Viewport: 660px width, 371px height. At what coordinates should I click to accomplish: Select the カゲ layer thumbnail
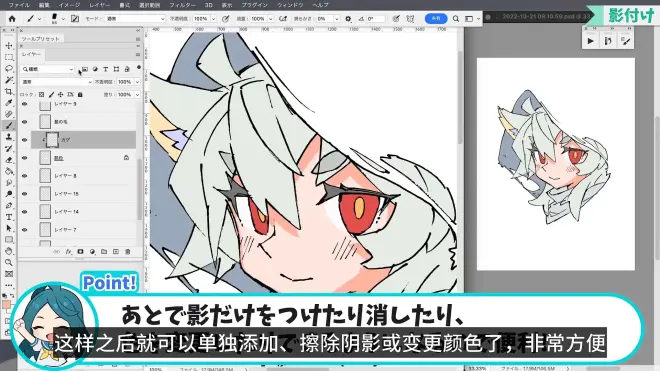(52, 140)
